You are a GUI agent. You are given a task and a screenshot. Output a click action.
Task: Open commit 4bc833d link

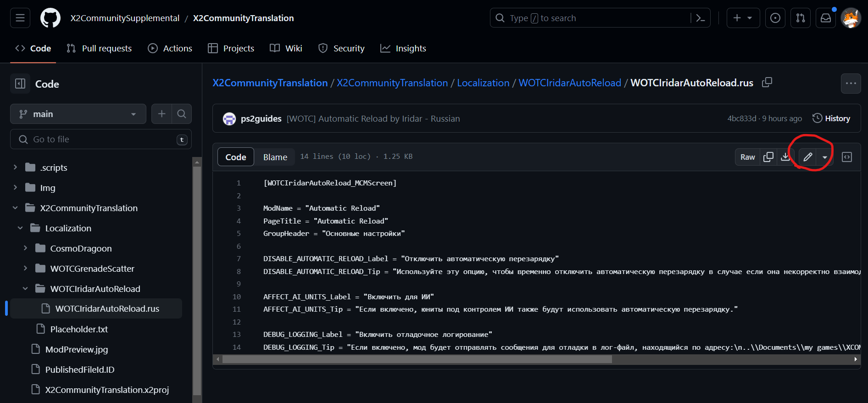(x=742, y=118)
